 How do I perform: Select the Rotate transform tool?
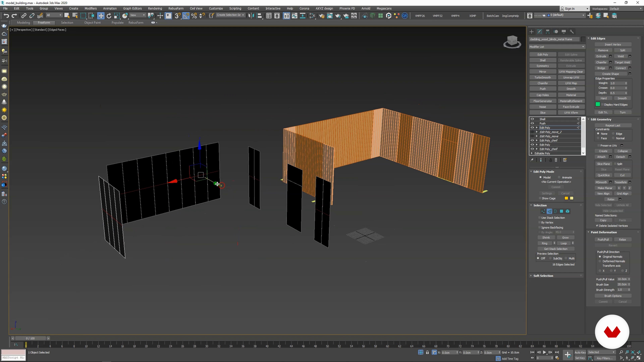(109, 16)
